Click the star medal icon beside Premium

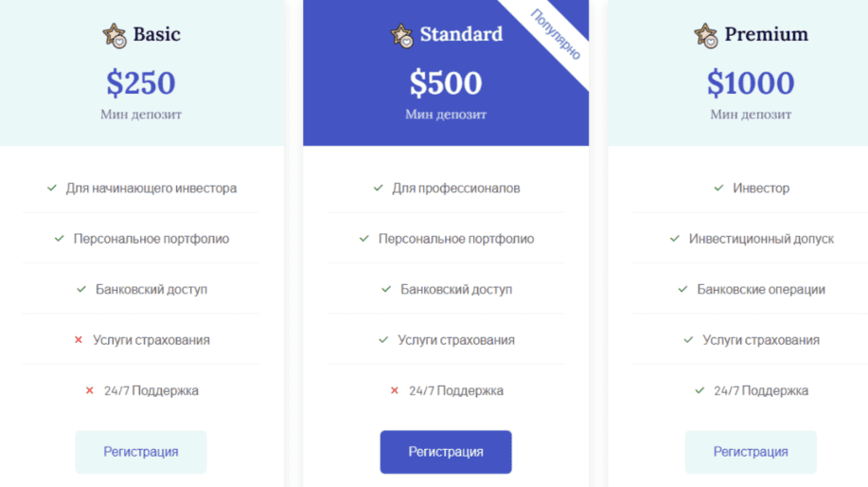706,35
